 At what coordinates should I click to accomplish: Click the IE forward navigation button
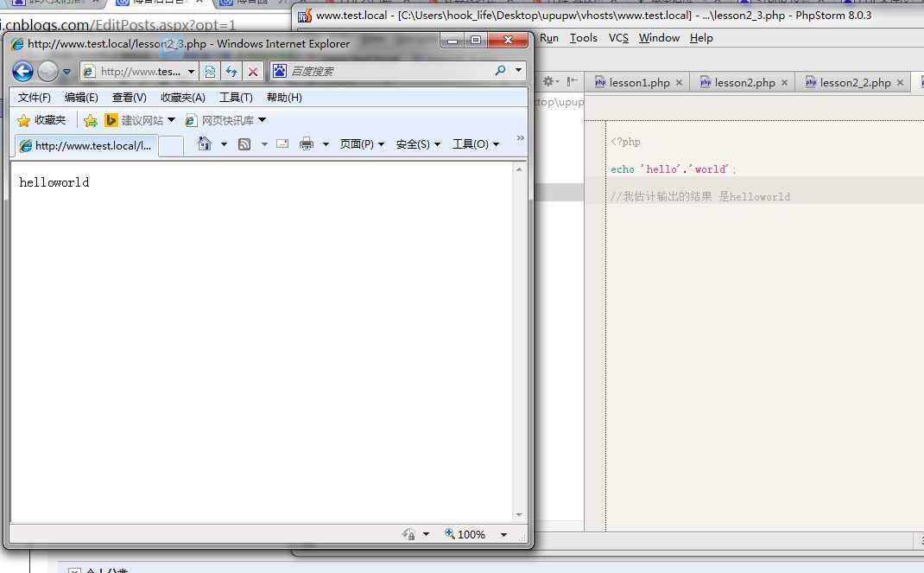click(x=47, y=72)
